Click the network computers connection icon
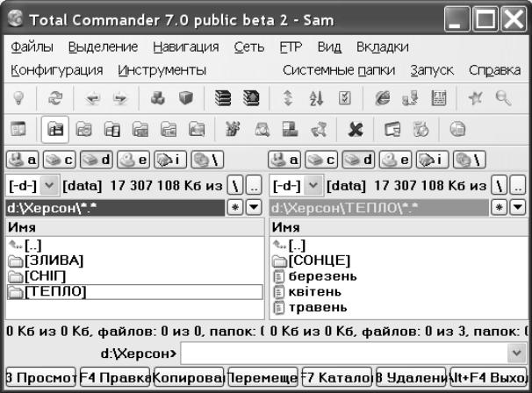Image resolution: width=532 pixels, height=393 pixels. 410,98
